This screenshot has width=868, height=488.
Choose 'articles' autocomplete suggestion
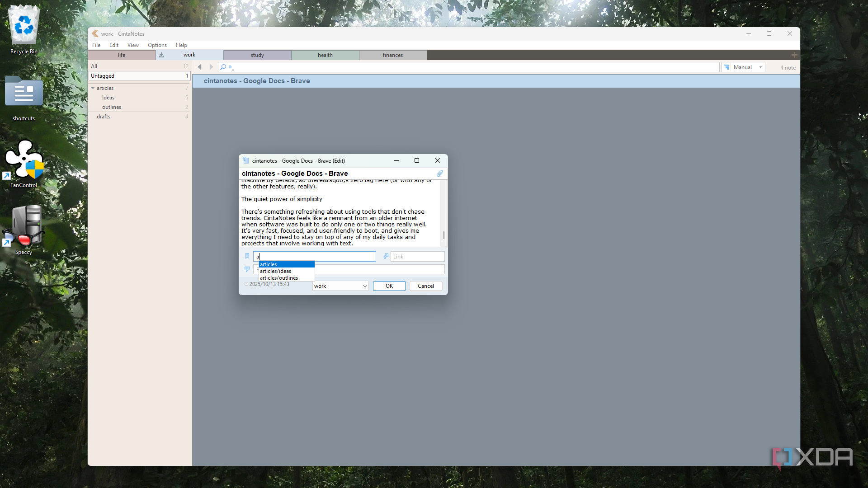coord(287,264)
